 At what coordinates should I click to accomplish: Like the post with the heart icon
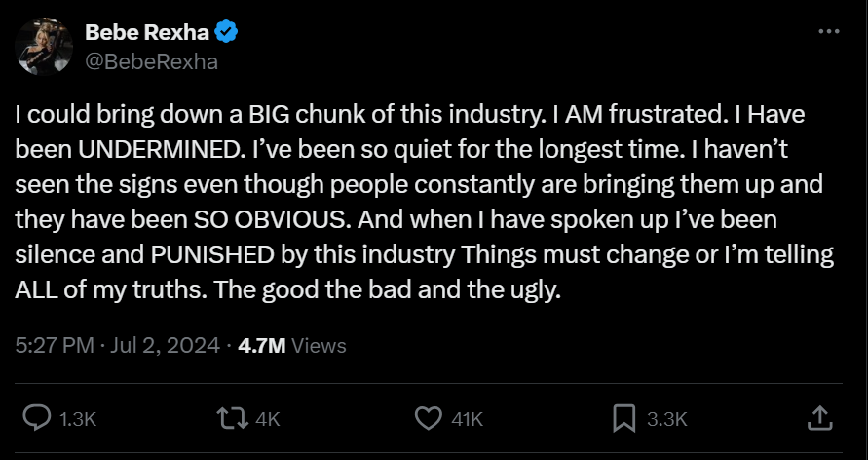coord(428,419)
